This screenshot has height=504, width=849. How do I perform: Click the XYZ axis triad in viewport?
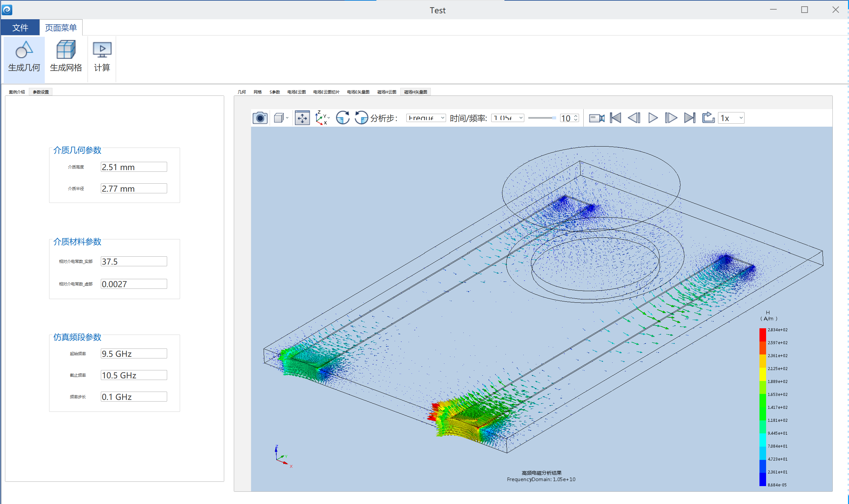click(x=283, y=457)
